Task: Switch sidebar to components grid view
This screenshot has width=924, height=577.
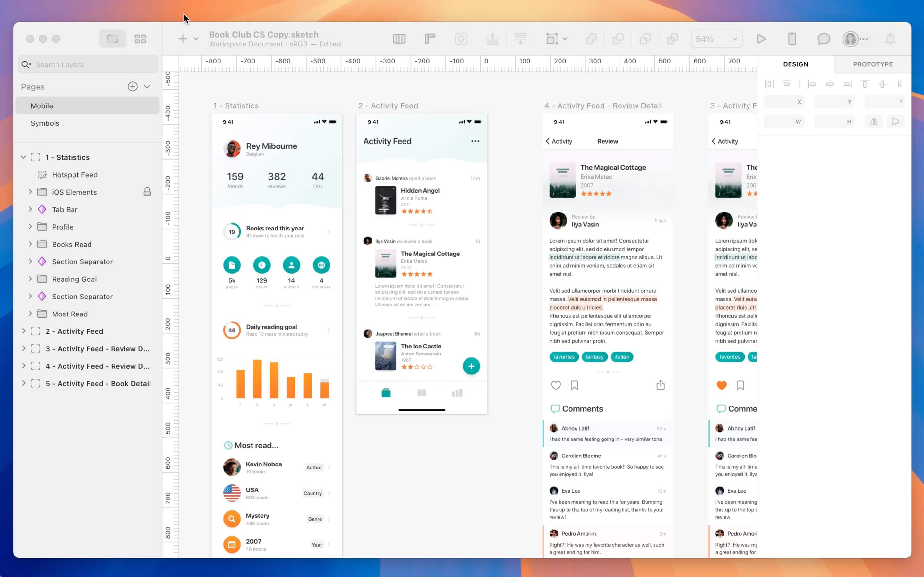Action: coord(140,38)
